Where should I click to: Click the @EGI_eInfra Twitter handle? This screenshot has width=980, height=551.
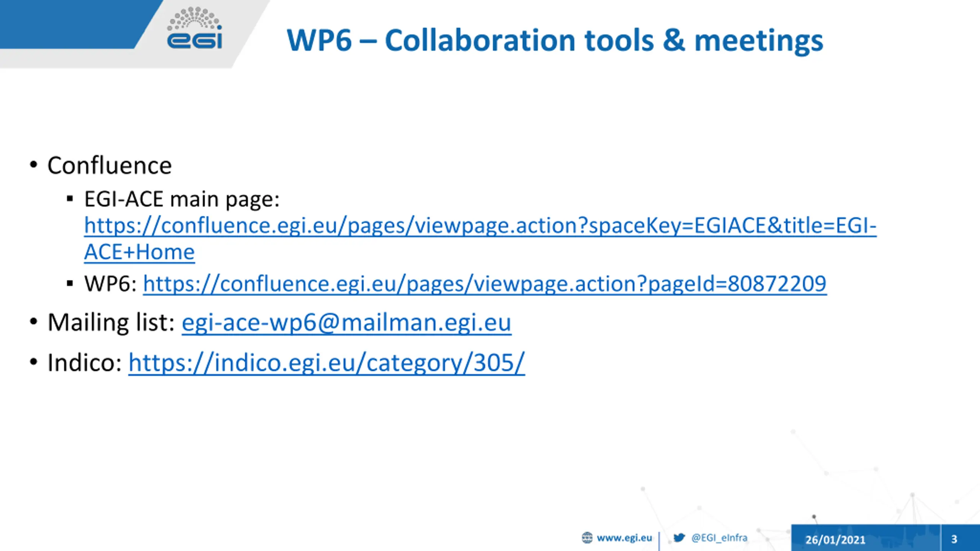coord(719,538)
